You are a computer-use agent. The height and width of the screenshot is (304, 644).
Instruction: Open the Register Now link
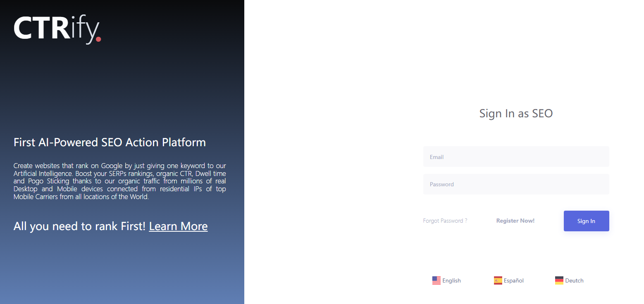point(515,221)
